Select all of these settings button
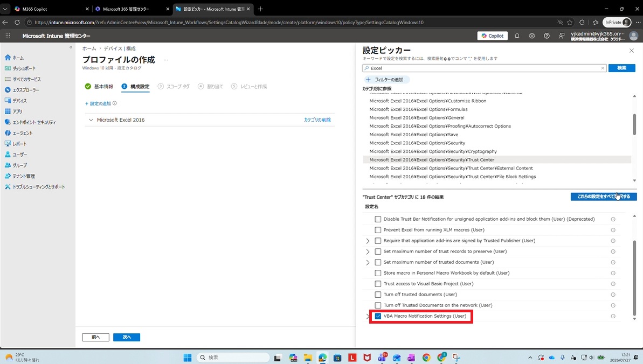 (604, 197)
